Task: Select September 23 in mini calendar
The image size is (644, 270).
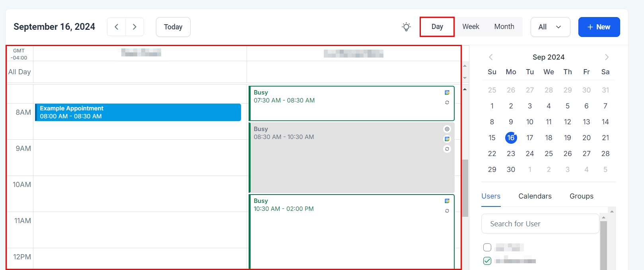Action: pyautogui.click(x=511, y=154)
